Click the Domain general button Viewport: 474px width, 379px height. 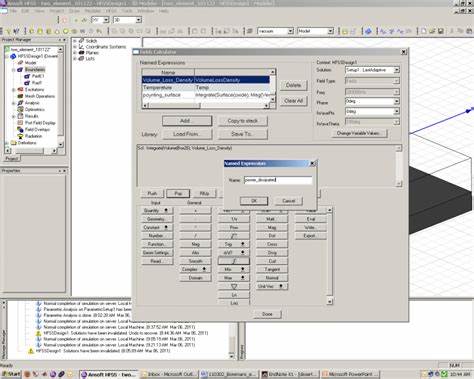196,278
